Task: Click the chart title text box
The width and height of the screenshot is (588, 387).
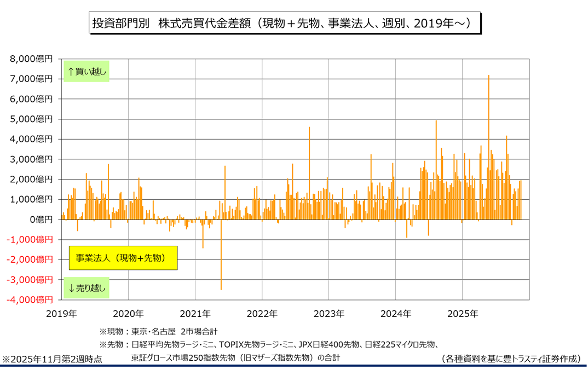Action: point(285,24)
